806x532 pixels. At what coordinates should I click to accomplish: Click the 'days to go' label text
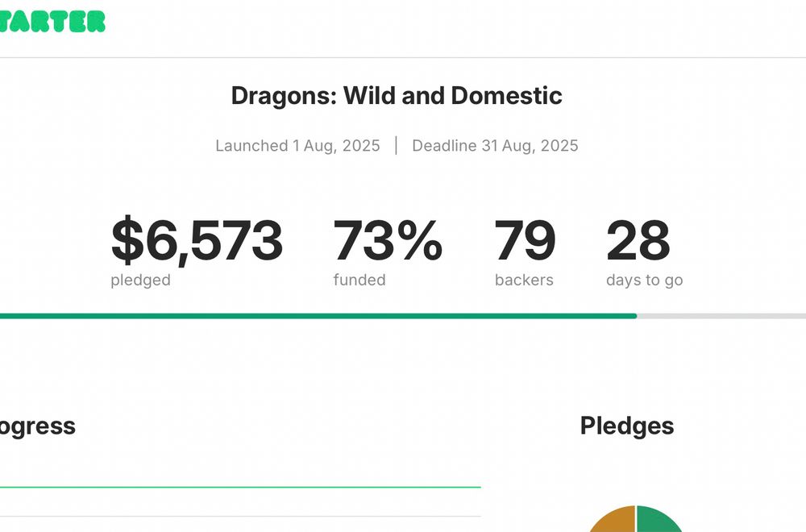645,281
